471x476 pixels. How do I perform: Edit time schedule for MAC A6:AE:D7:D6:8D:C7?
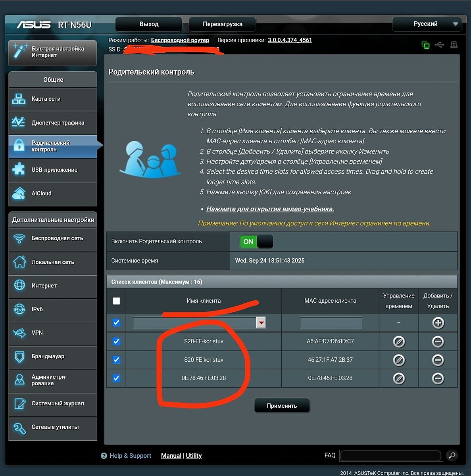[398, 342]
